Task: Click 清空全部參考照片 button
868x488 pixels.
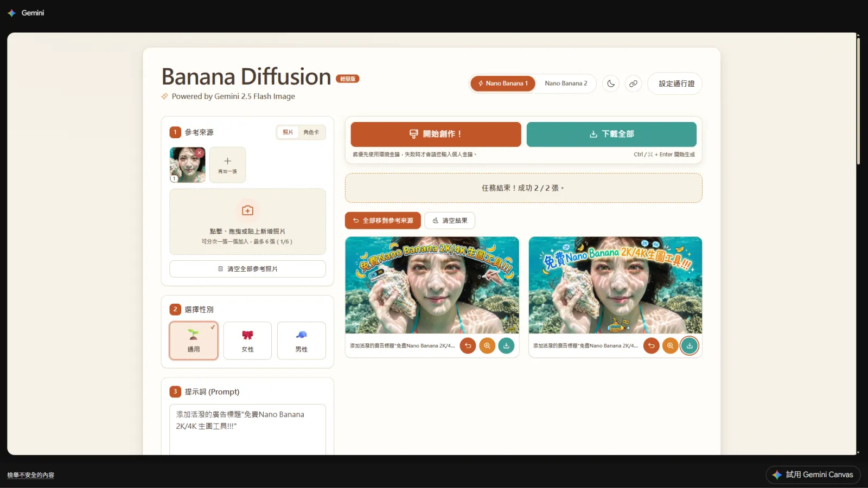Action: click(247, 269)
